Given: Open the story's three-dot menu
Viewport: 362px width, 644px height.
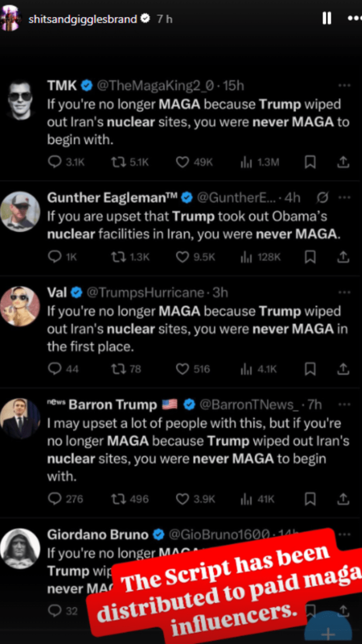Looking at the screenshot, I should (x=355, y=18).
